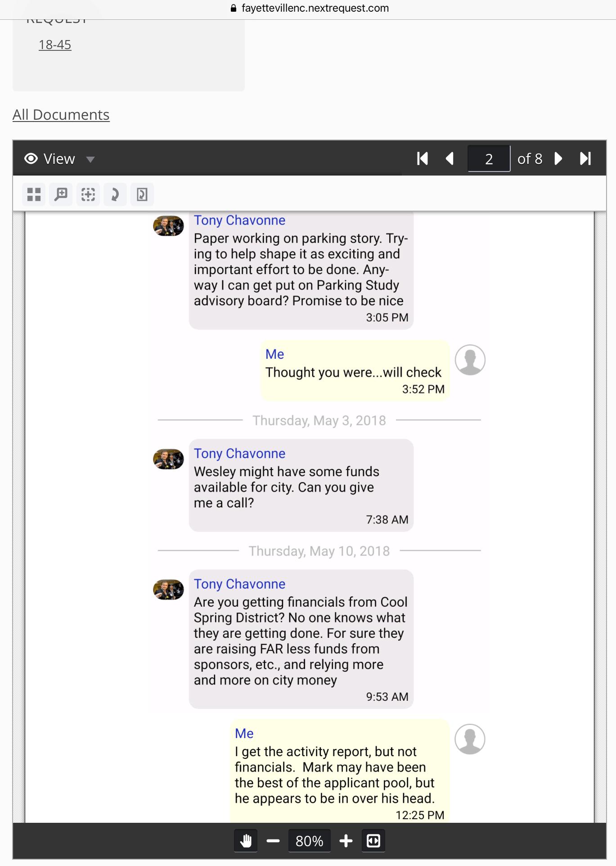This screenshot has width=616, height=866.
Task: Open request 18-45 link
Action: pos(55,45)
